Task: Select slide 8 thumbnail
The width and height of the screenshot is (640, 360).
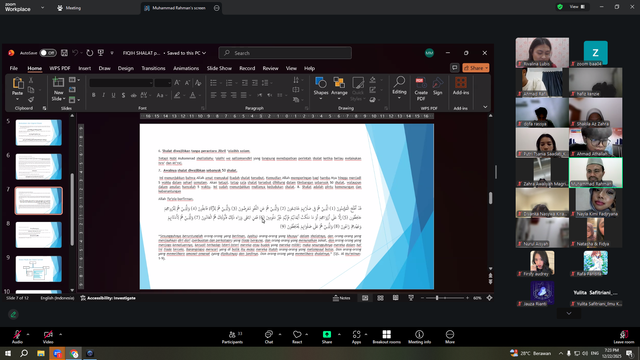Action: click(39, 235)
